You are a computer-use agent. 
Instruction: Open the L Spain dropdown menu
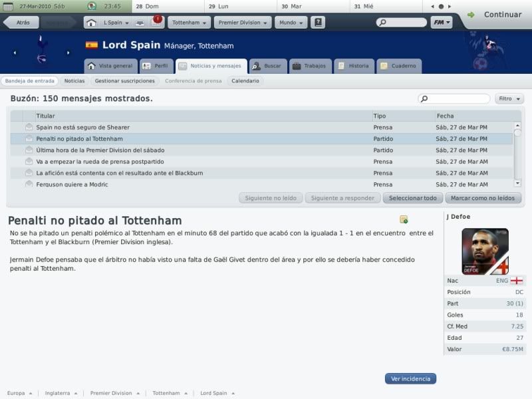115,23
